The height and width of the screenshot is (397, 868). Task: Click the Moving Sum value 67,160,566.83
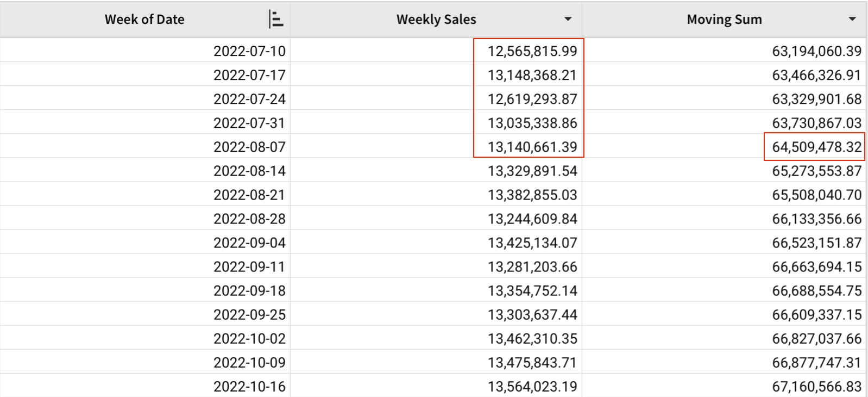pos(816,386)
